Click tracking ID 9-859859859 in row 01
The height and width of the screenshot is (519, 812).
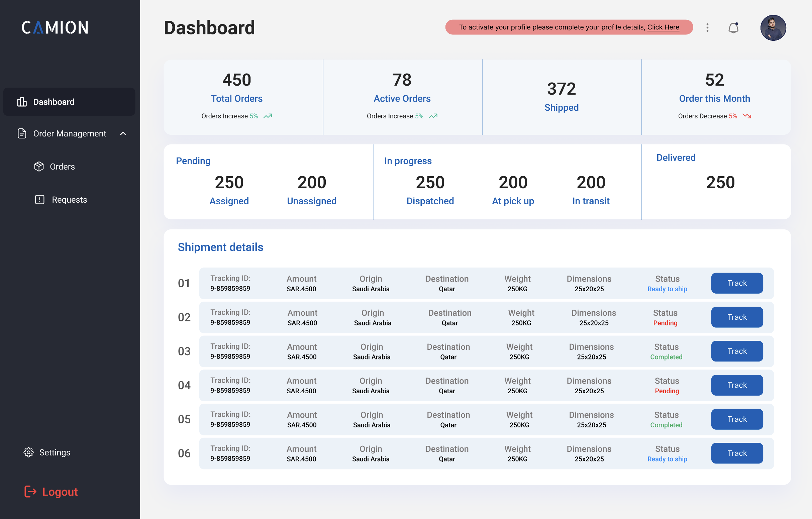click(230, 288)
